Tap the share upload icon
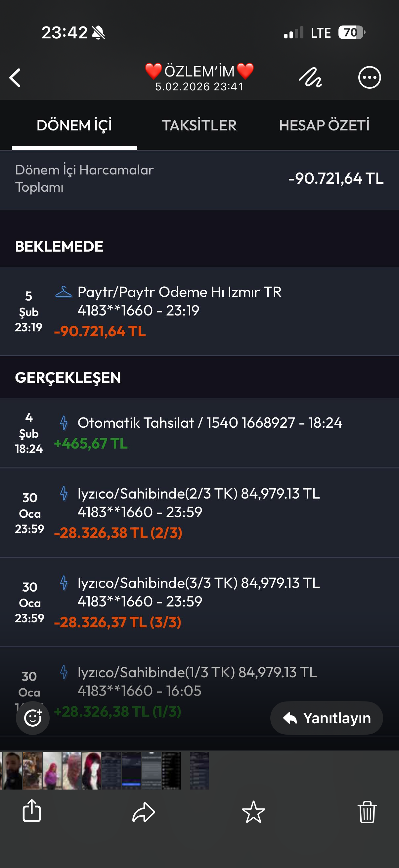Image resolution: width=399 pixels, height=868 pixels. (32, 811)
